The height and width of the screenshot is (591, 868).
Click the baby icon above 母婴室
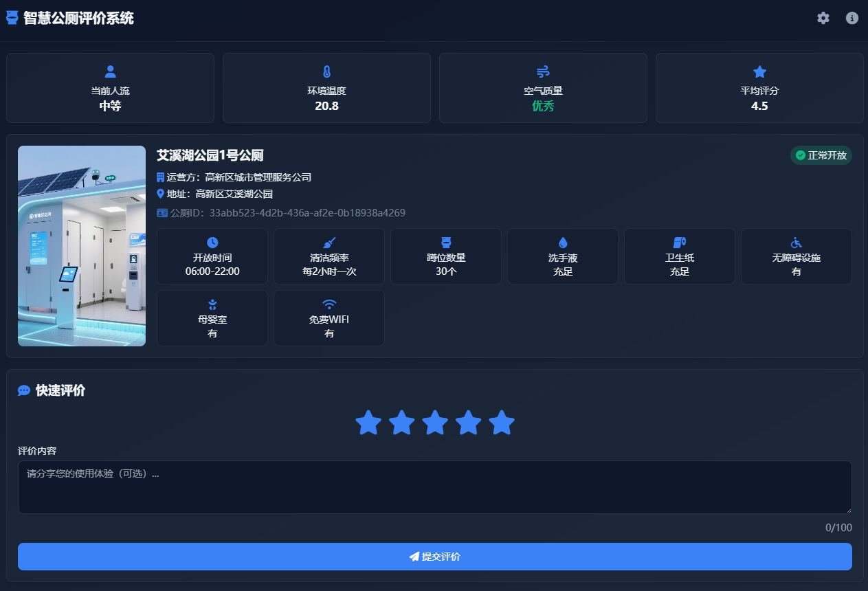212,304
